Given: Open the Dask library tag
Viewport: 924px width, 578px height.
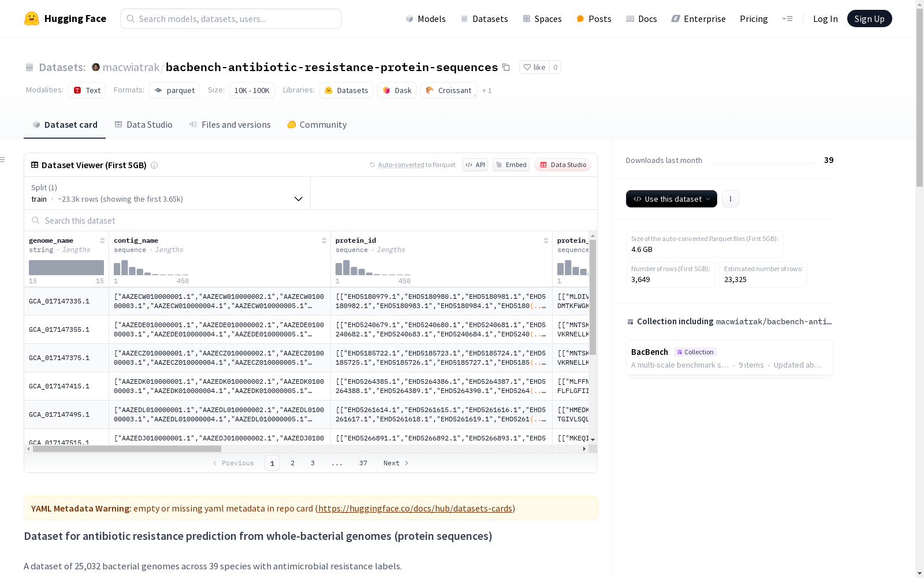Looking at the screenshot, I should coord(397,90).
